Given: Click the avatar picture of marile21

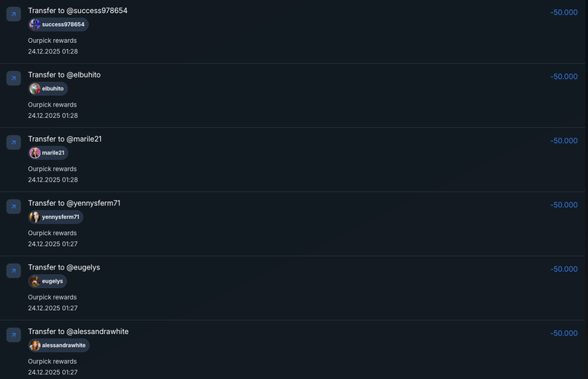Looking at the screenshot, I should click(x=35, y=153).
